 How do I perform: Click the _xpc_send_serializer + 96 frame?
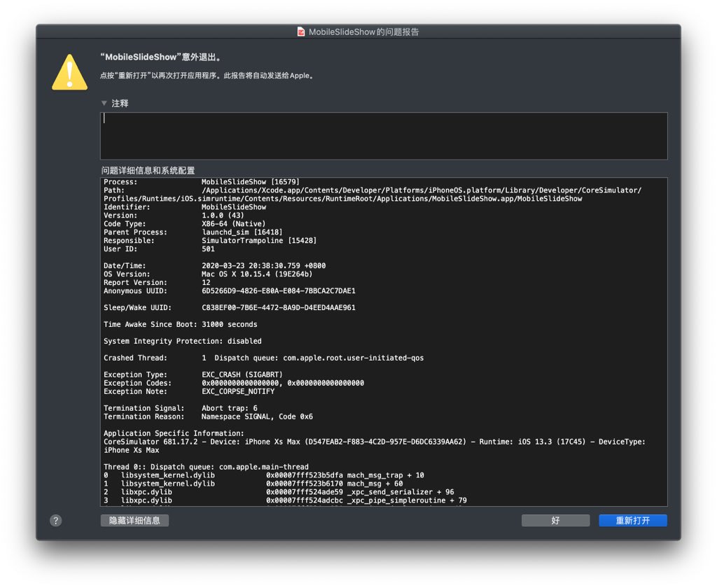coord(279,492)
